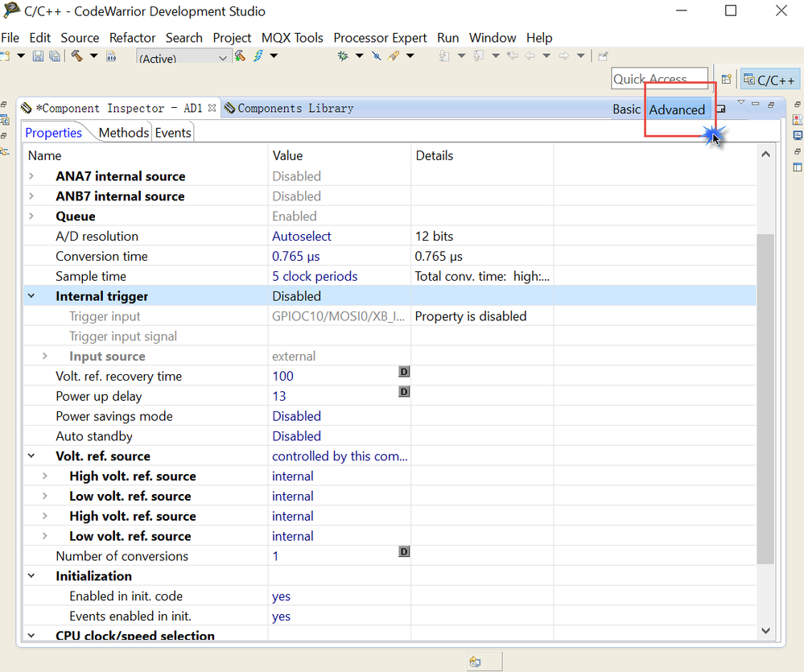Open the File menu
Viewport: 804px width, 672px height.
10,38
